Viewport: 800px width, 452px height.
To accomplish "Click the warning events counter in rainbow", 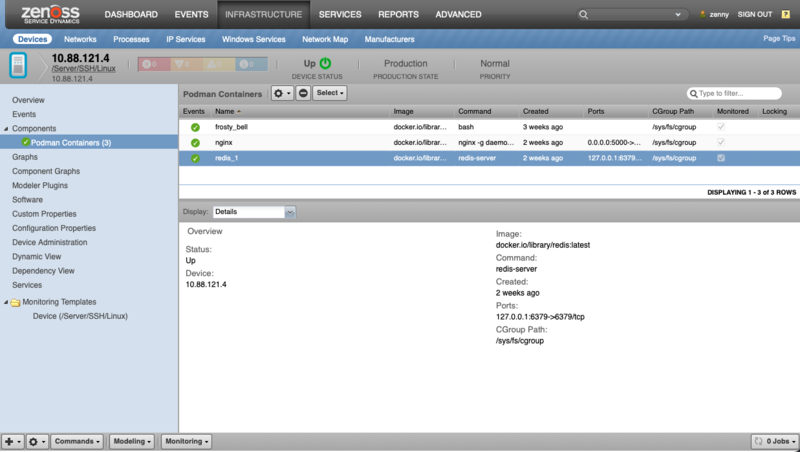I will (x=218, y=64).
